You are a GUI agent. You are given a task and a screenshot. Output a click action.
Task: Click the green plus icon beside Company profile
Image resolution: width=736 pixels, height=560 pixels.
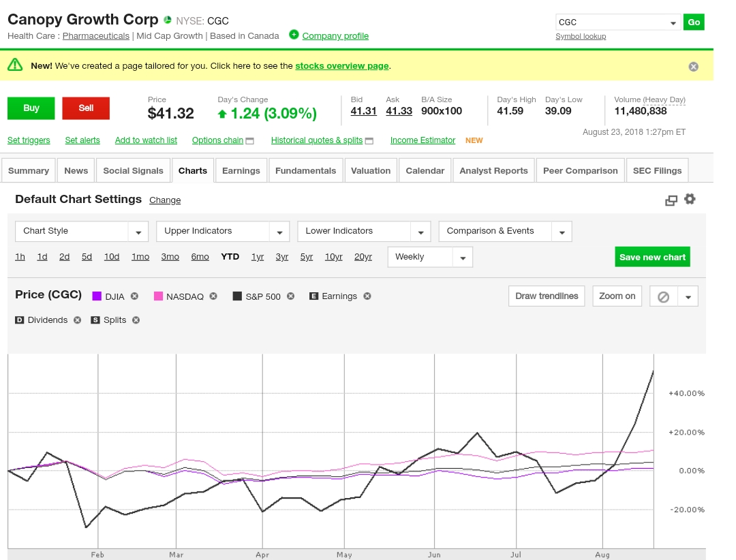point(294,34)
